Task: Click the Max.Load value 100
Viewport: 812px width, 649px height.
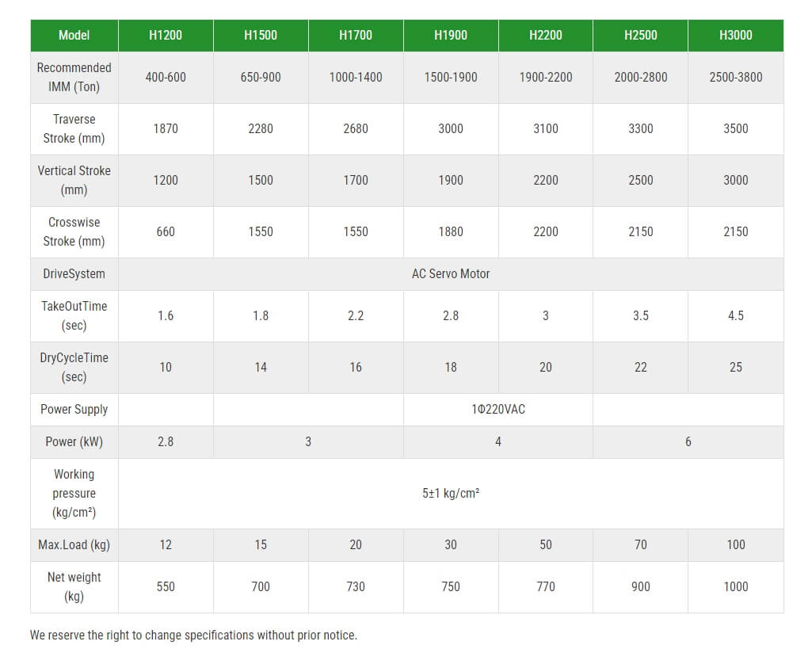Action: (x=735, y=545)
